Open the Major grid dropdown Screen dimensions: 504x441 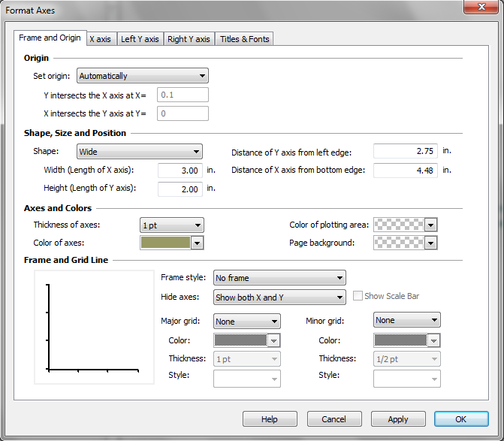click(246, 322)
